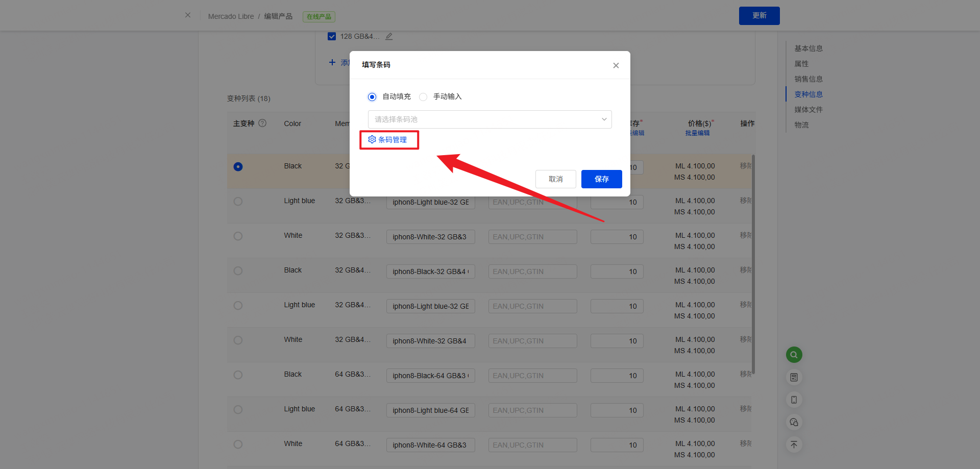Click the help icon next to 主变种
The image size is (980, 469).
(262, 123)
